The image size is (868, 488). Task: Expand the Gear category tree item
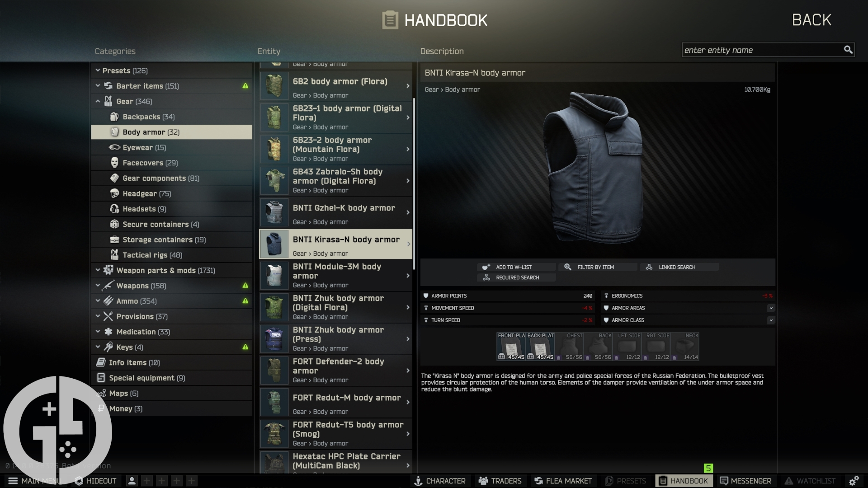point(97,101)
